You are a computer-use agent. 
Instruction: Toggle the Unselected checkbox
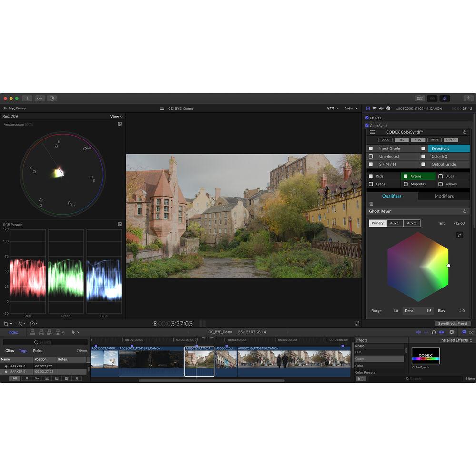tap(371, 156)
